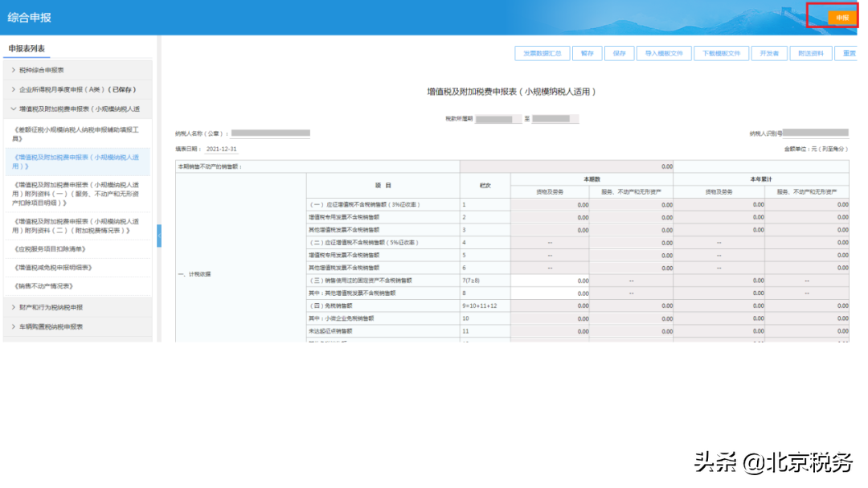Viewport: 868px width, 488px height.
Task: Click row 9 本年累计 货物及劳务 cell
Action: point(719,306)
